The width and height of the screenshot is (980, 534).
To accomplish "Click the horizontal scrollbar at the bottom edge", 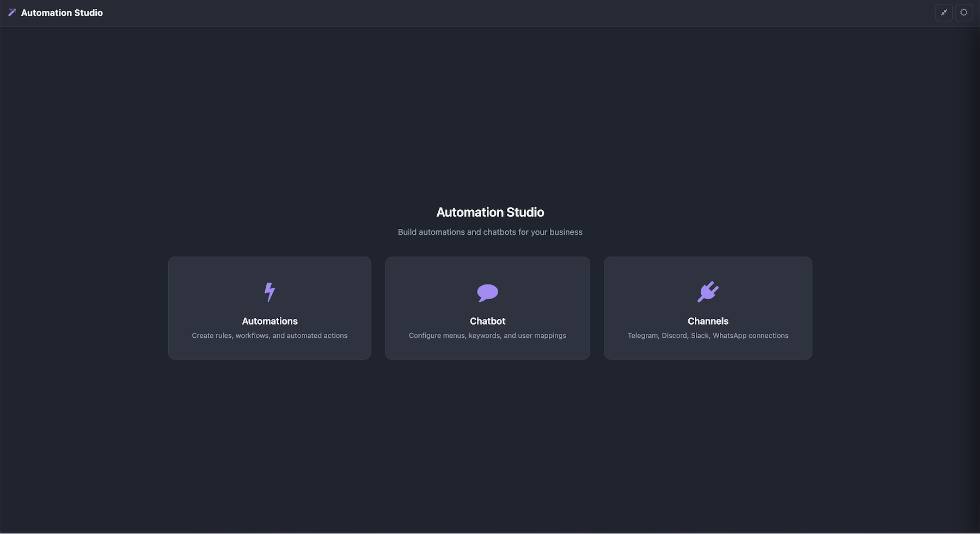I will click(x=490, y=532).
